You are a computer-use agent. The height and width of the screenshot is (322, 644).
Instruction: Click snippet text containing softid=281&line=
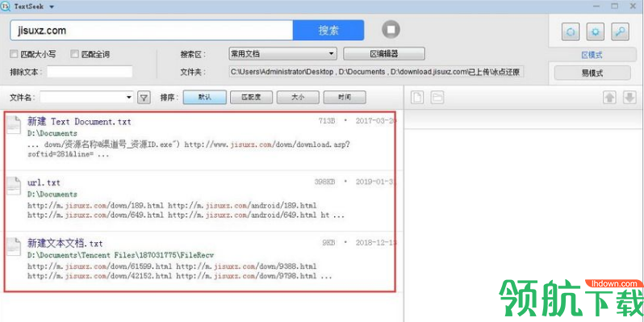68,155
